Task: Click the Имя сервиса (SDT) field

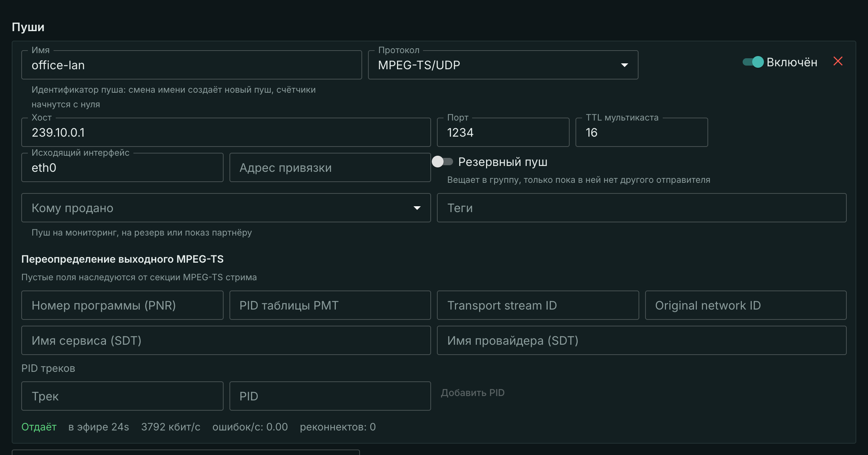Action: [x=226, y=340]
